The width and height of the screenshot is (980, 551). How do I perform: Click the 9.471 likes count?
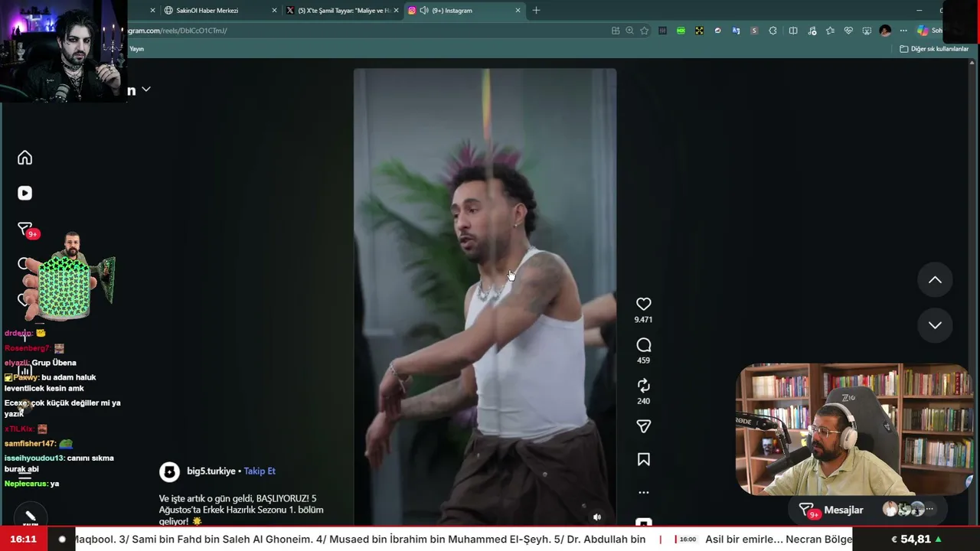pyautogui.click(x=643, y=320)
